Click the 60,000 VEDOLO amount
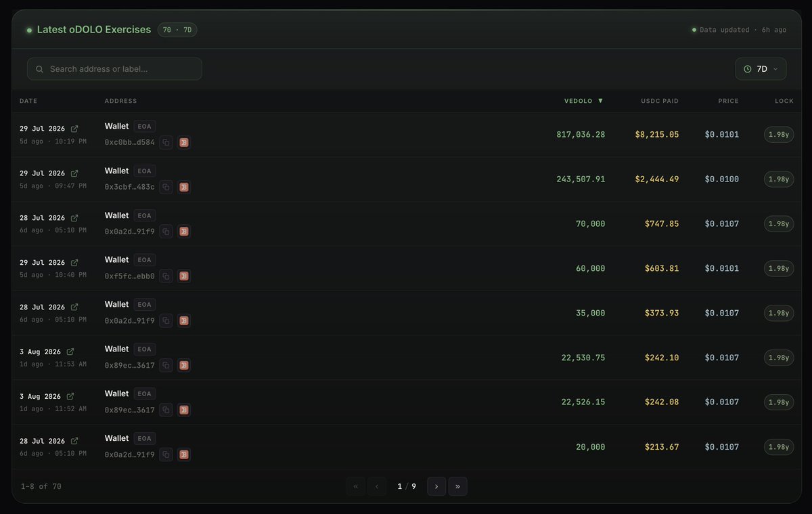812x514 pixels. [591, 269]
